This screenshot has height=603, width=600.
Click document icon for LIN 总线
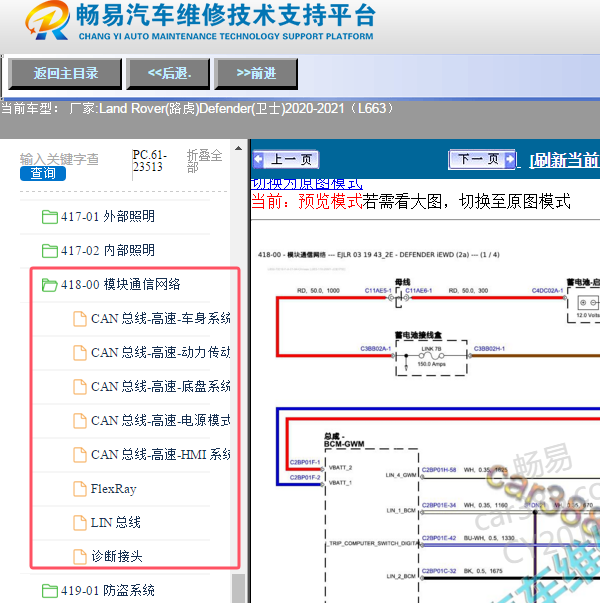80,523
